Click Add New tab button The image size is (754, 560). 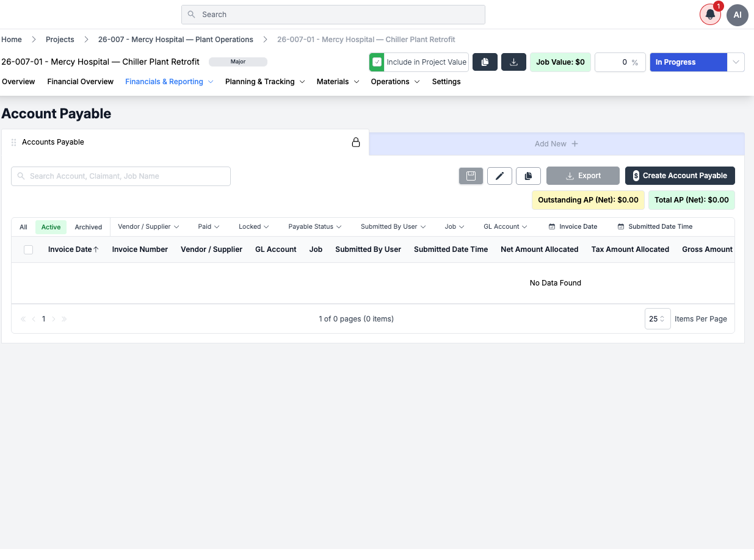click(x=556, y=144)
